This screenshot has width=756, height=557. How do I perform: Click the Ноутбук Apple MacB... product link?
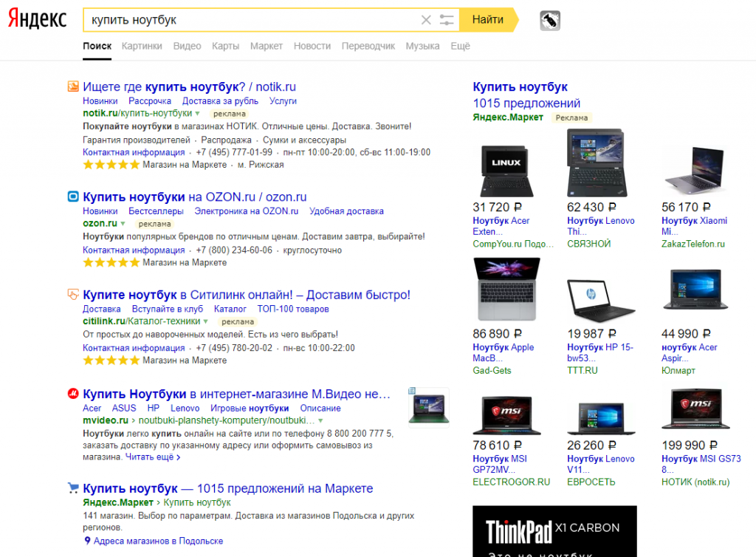503,352
